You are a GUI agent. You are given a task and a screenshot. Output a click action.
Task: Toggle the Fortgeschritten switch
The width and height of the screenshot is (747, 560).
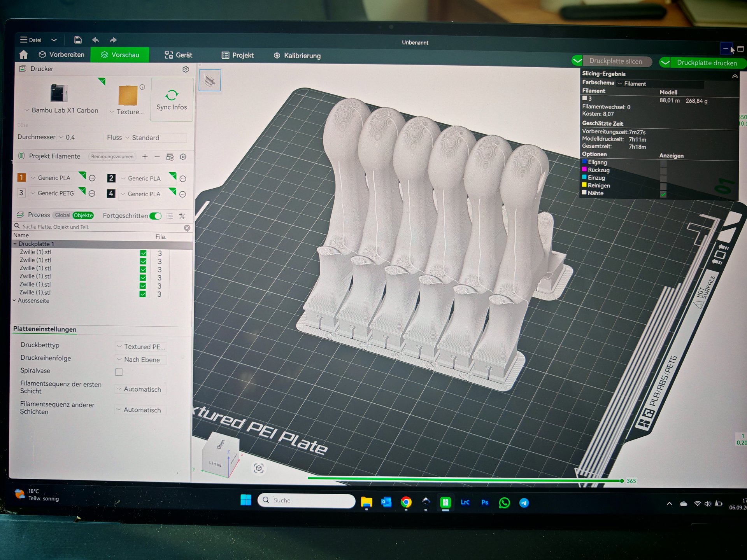[155, 216]
